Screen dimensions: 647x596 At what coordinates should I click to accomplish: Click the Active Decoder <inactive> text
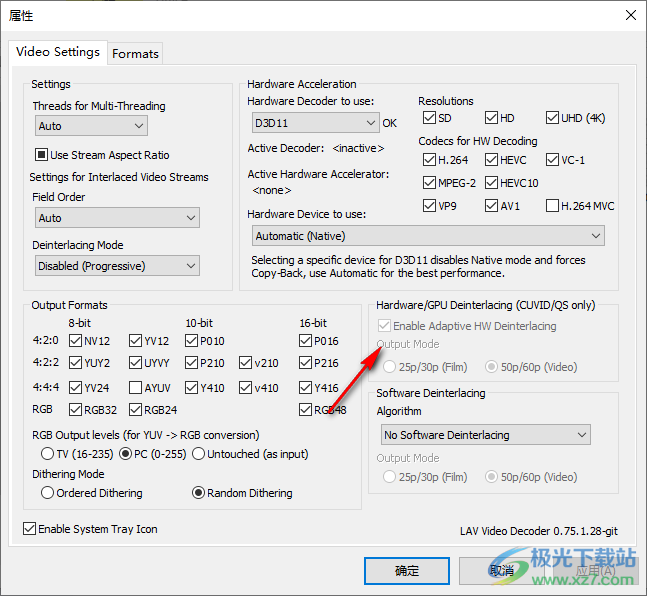coord(316,148)
